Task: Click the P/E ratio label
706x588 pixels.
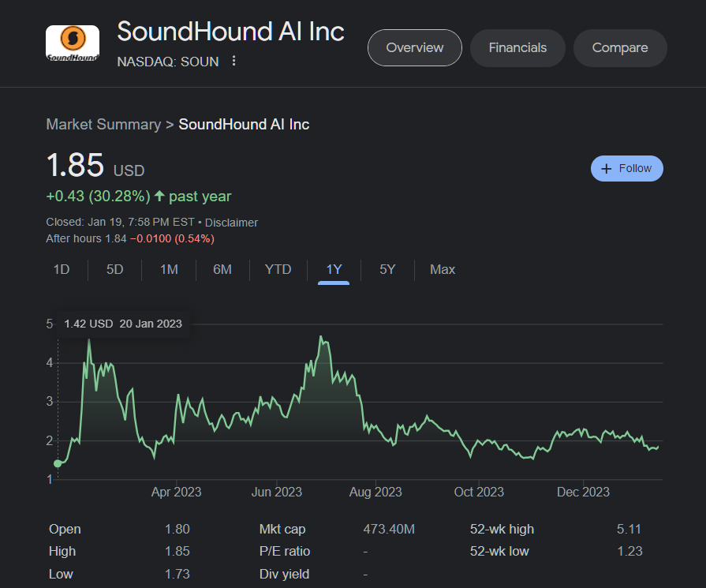Action: tap(285, 551)
